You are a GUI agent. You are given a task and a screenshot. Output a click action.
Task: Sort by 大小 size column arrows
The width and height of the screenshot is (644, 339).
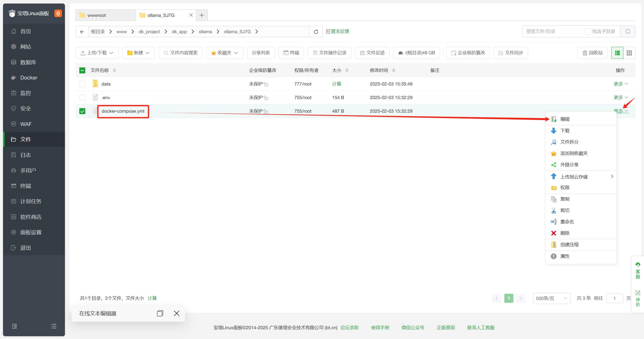coord(347,70)
